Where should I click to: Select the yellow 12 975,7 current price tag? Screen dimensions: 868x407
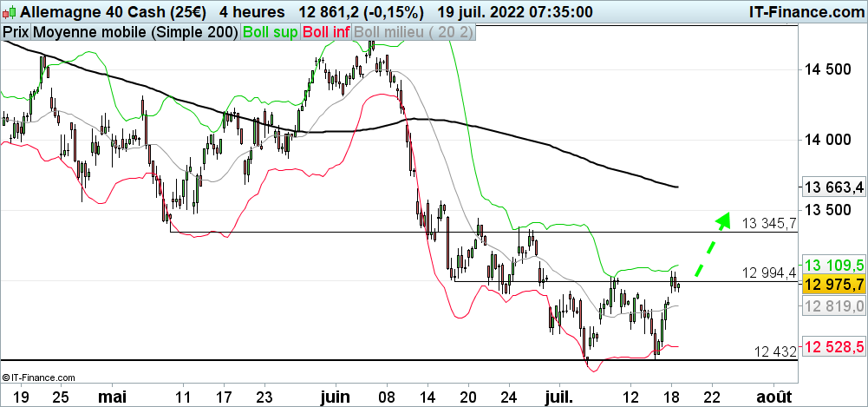click(832, 285)
